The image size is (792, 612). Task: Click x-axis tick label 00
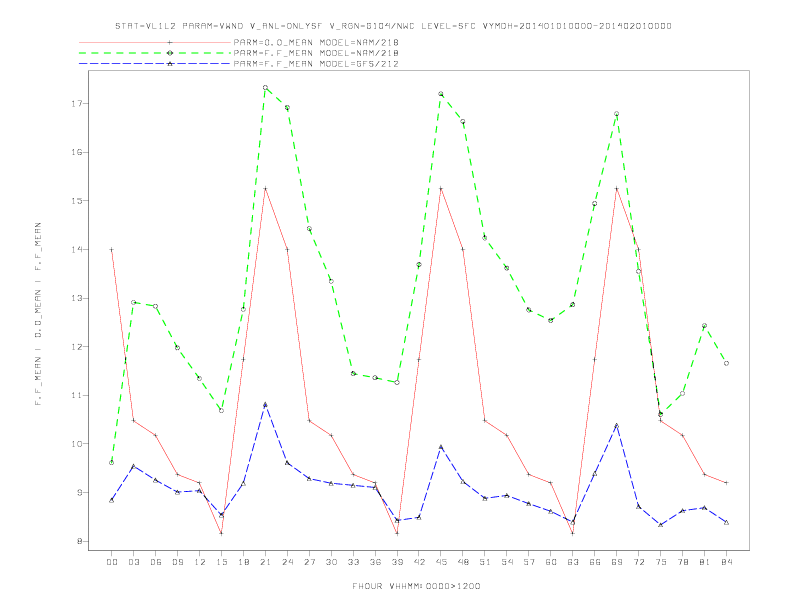[112, 562]
